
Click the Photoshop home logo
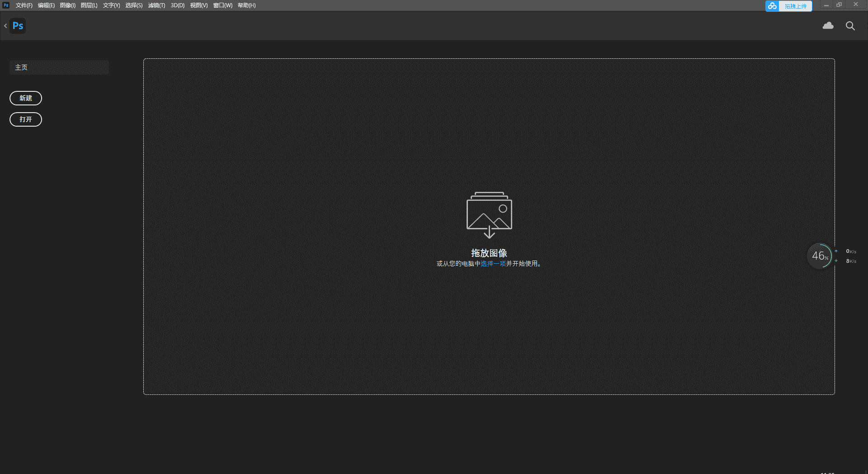18,26
